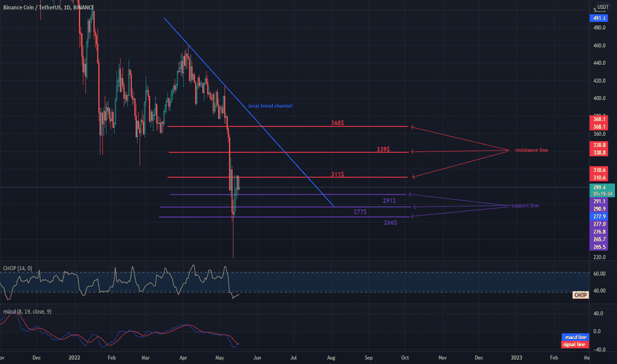Select the blue descending trend line

(249, 112)
